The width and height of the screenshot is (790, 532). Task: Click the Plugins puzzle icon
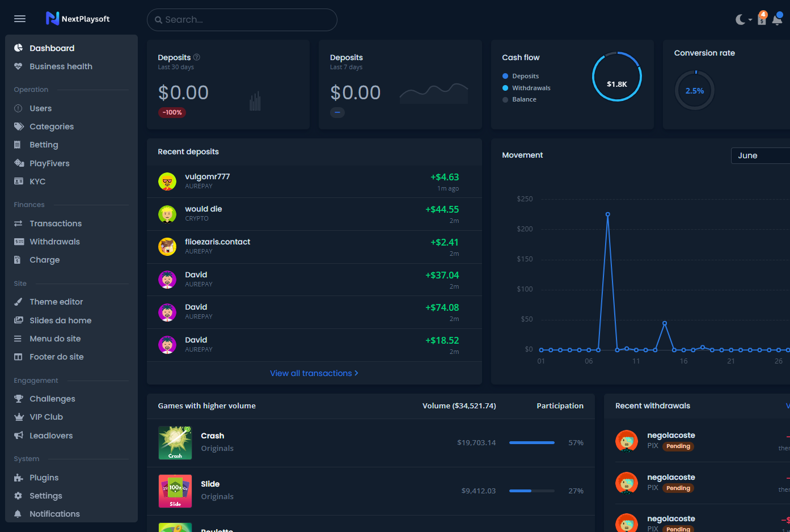click(19, 478)
